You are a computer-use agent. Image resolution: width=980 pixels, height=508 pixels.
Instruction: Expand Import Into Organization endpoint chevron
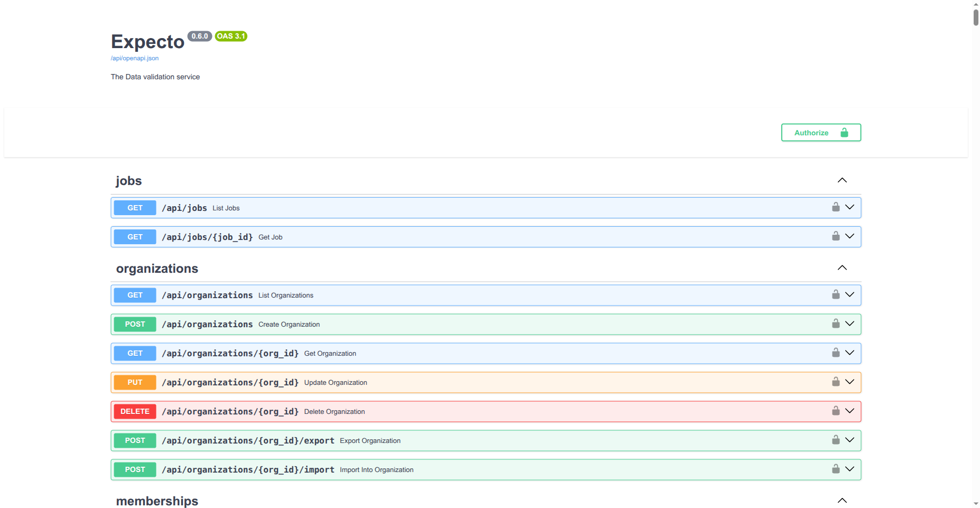pos(849,469)
